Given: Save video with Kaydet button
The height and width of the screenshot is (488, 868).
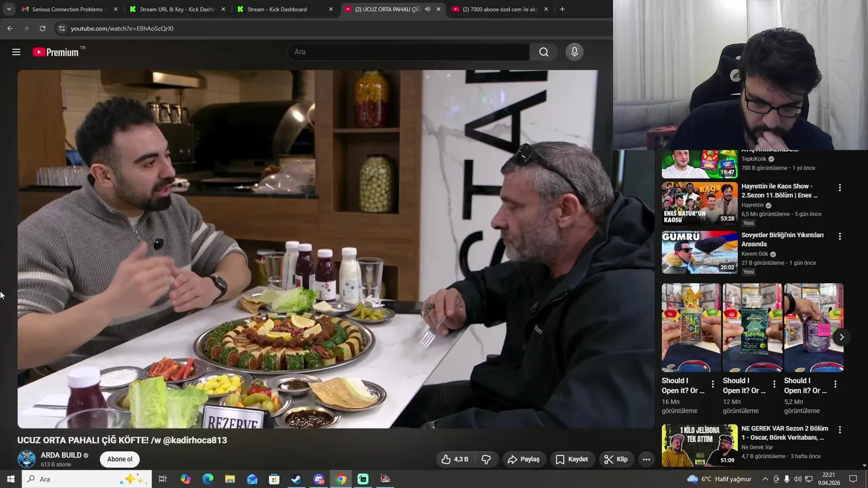Looking at the screenshot, I should coord(572,459).
